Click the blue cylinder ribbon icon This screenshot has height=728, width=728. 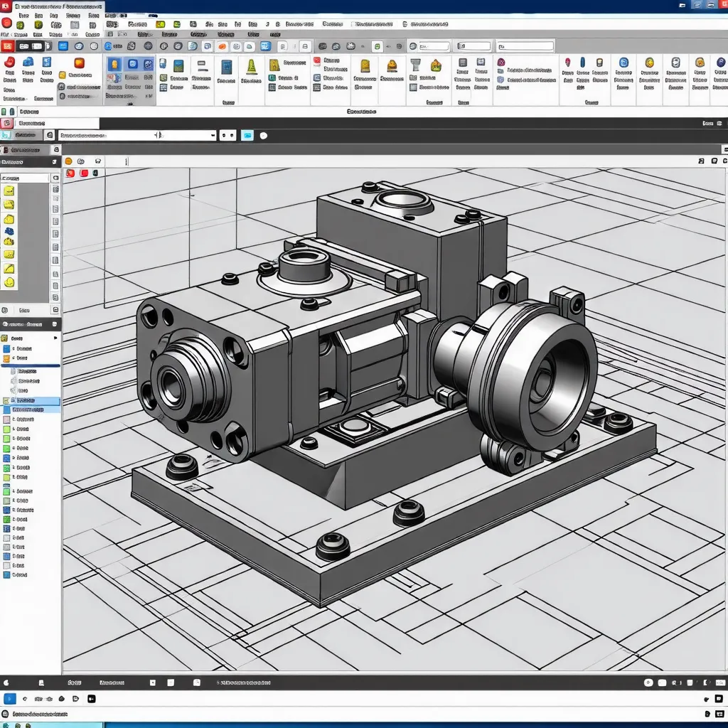583,63
